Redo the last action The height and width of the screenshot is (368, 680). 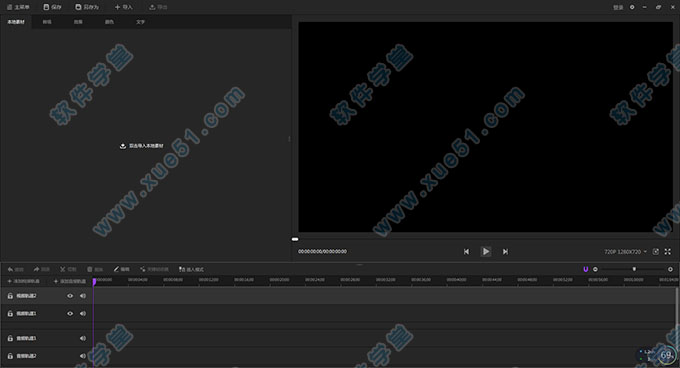tap(42, 270)
